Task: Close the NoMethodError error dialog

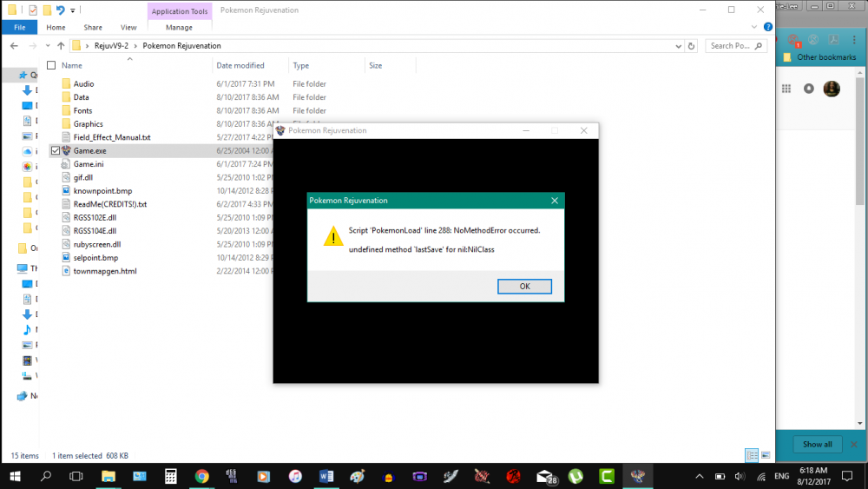Action: [x=555, y=201]
